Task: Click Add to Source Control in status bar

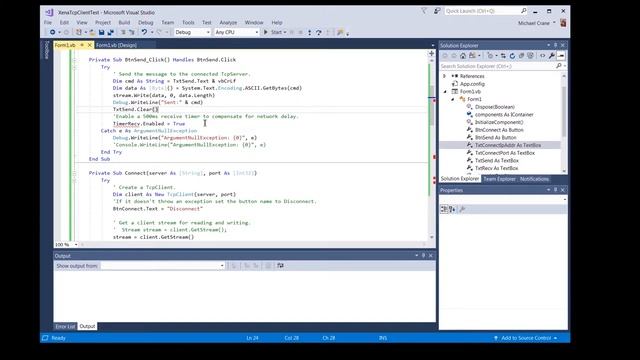Action: [x=526, y=338]
